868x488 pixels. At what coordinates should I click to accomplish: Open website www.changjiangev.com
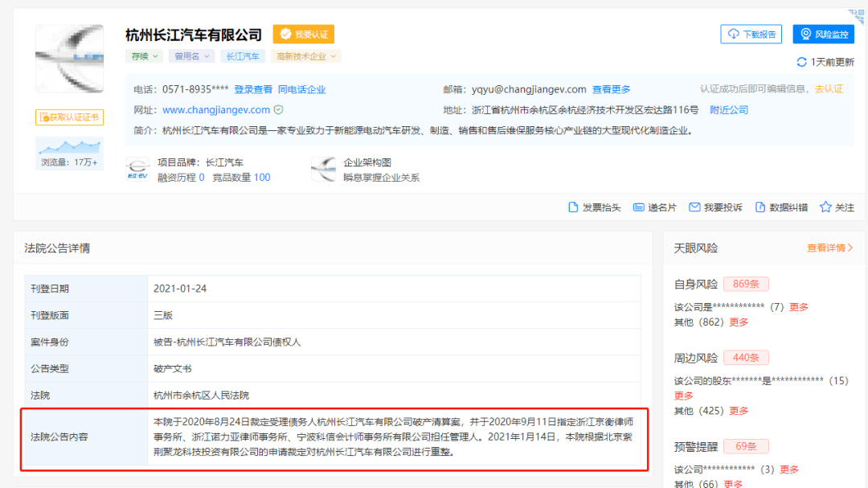coord(216,109)
